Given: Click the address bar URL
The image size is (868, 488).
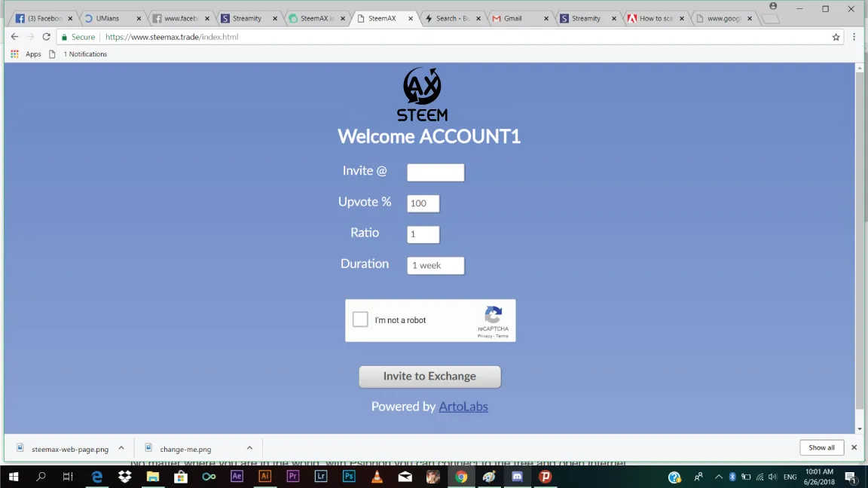Looking at the screenshot, I should coord(172,37).
